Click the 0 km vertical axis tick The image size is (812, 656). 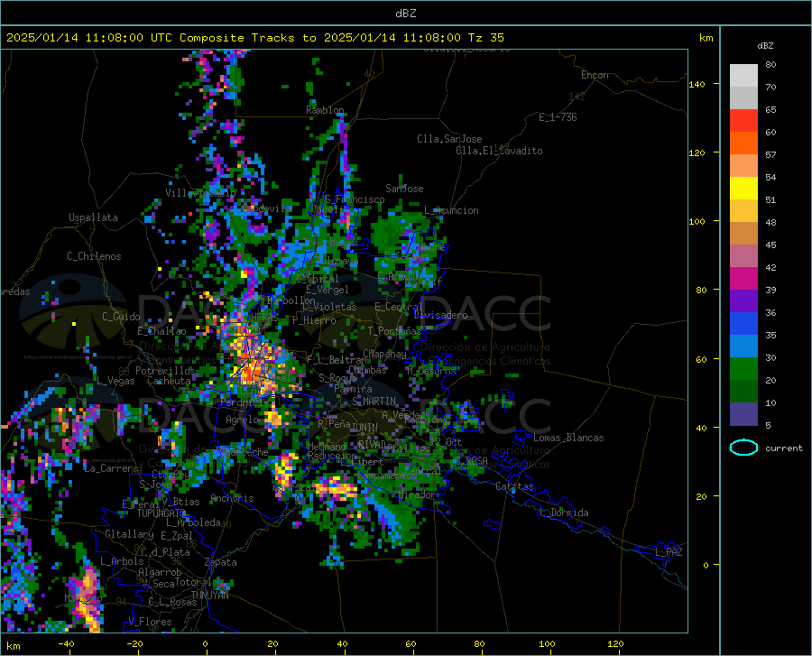pos(706,565)
